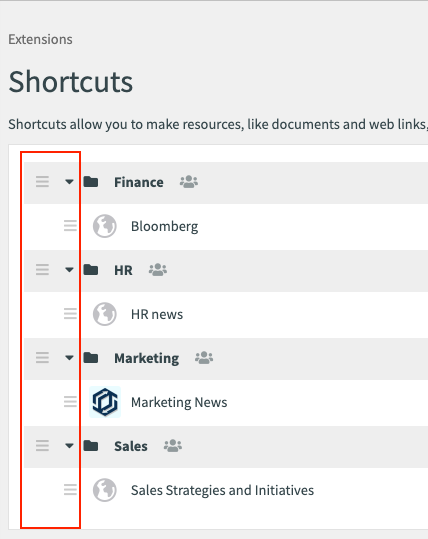Click the drag handle beside Sales folder
This screenshot has width=428, height=539.
[x=42, y=446]
